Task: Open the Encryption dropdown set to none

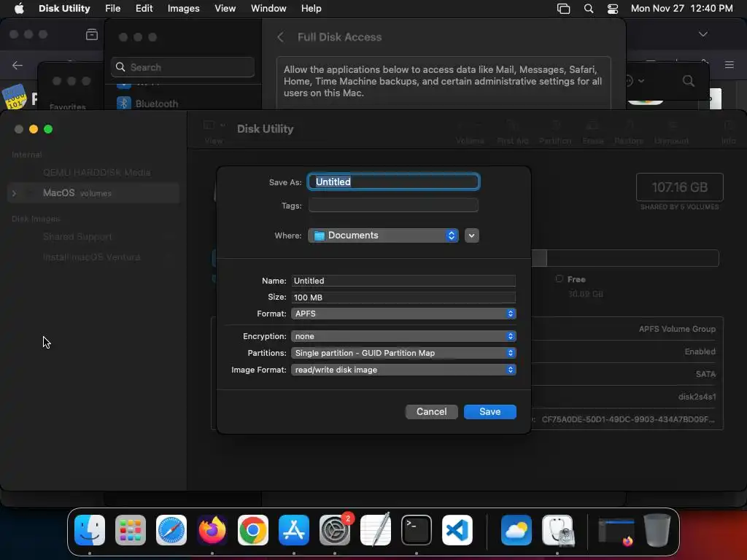Action: [403, 336]
